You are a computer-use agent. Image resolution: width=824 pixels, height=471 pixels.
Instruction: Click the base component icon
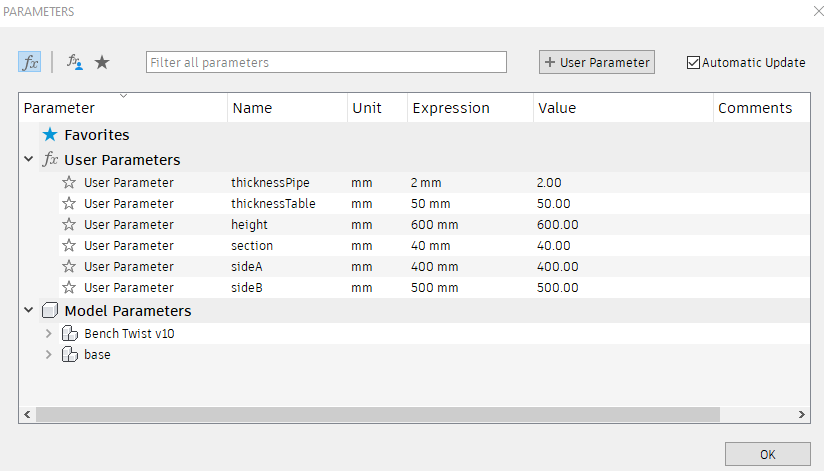click(69, 354)
